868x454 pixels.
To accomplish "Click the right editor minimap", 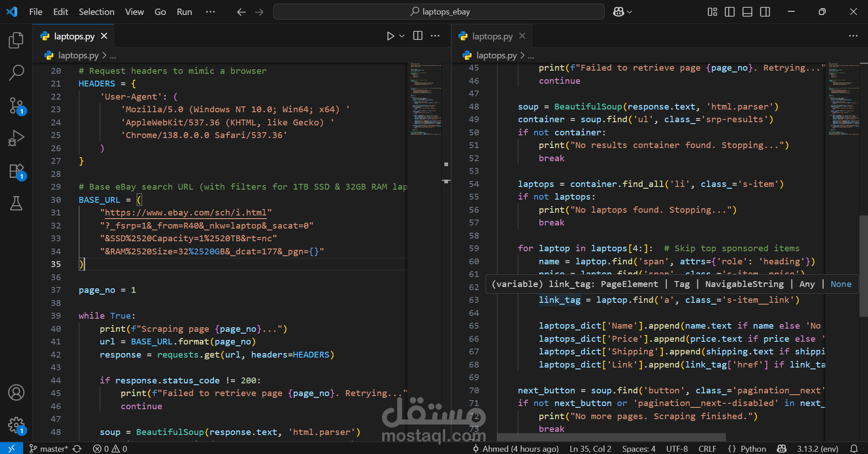I will pyautogui.click(x=844, y=99).
